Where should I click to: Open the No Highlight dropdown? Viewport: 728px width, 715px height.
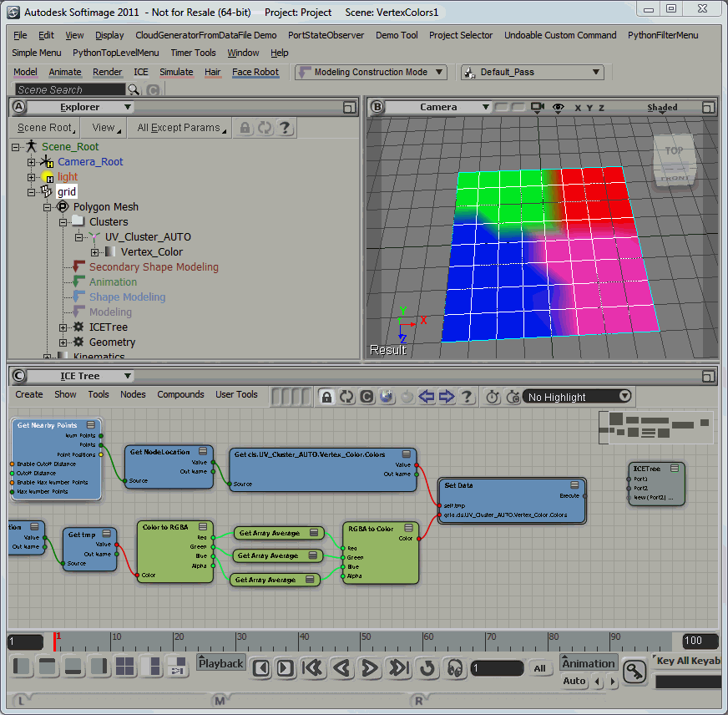578,397
